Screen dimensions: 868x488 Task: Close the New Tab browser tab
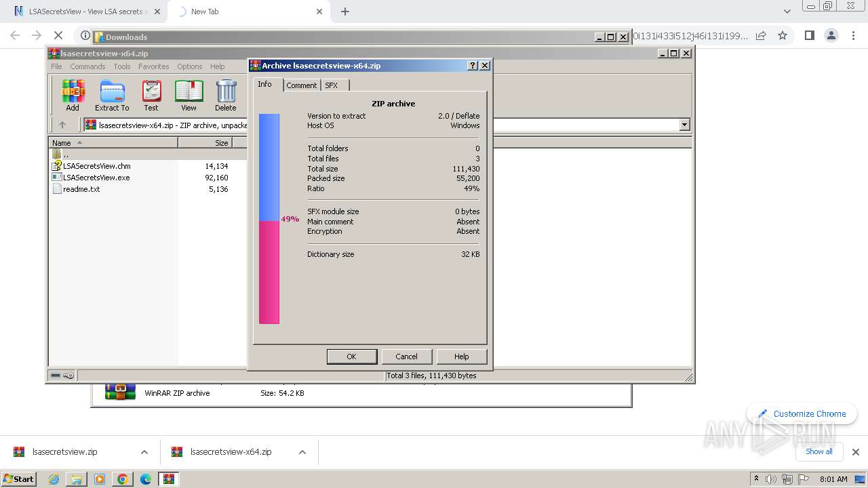(x=319, y=12)
